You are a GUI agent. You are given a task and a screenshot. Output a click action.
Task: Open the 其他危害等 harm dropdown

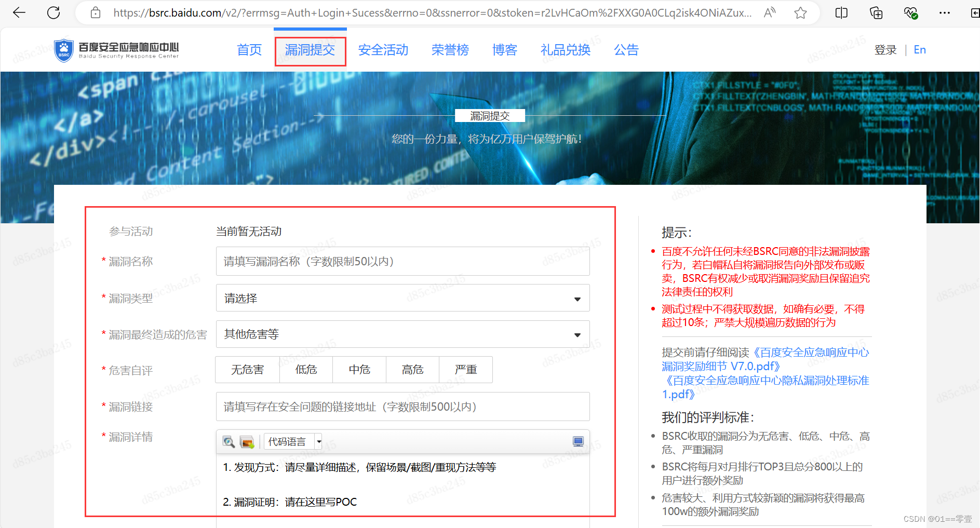click(x=403, y=334)
